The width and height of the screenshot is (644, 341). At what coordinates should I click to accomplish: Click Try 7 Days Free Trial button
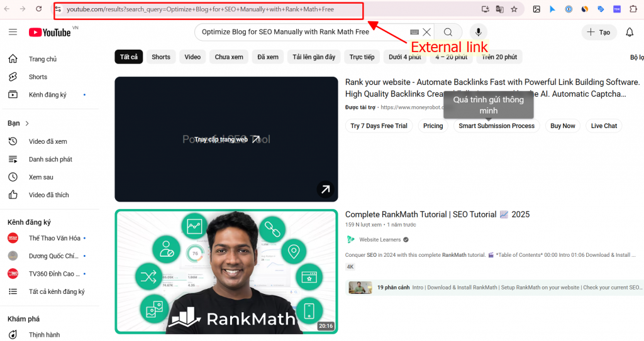coord(379,126)
